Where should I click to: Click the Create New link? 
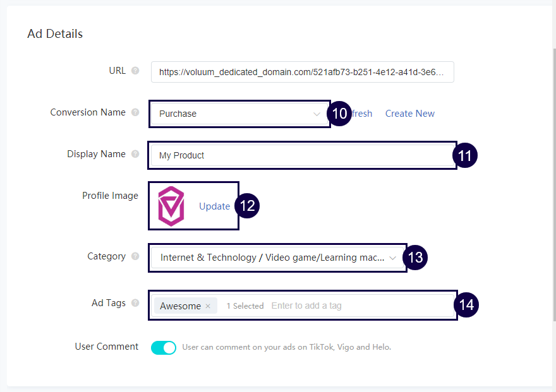pos(409,114)
